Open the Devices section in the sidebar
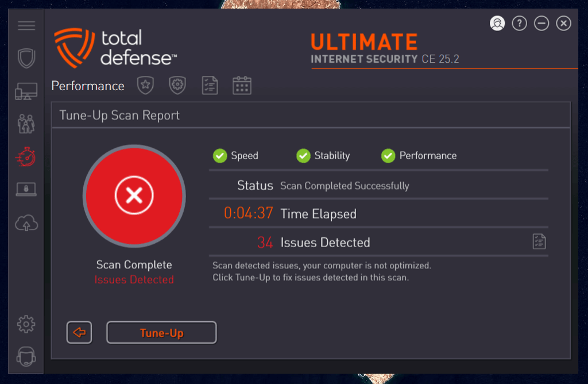The height and width of the screenshot is (384, 588). [26, 91]
